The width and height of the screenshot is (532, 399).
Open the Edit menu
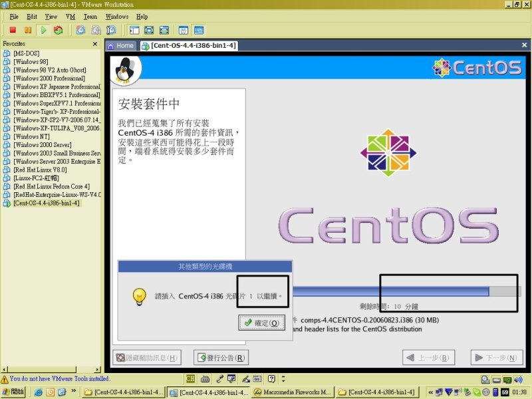point(31,16)
